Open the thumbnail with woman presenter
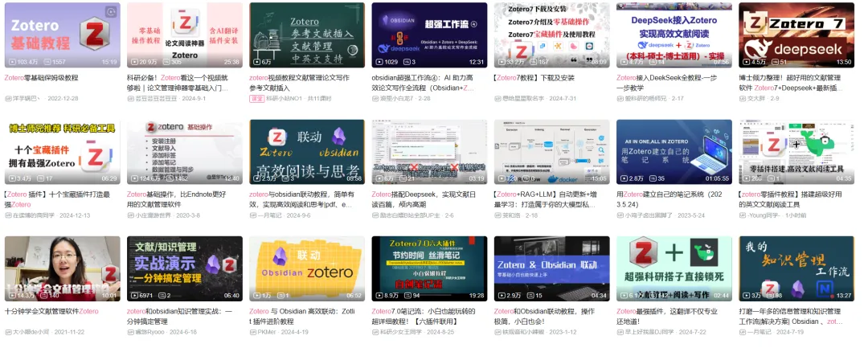868x348 pixels. click(x=63, y=269)
